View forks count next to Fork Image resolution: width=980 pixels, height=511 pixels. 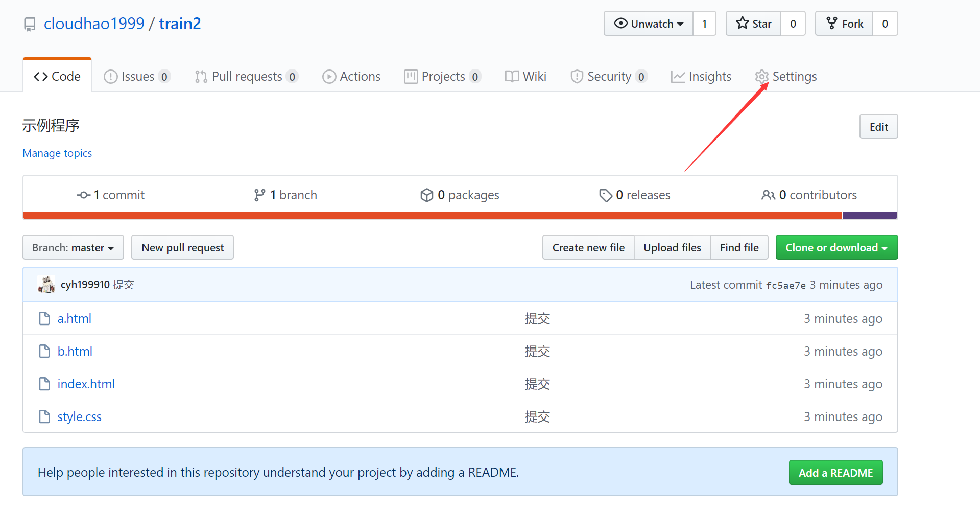pos(885,24)
